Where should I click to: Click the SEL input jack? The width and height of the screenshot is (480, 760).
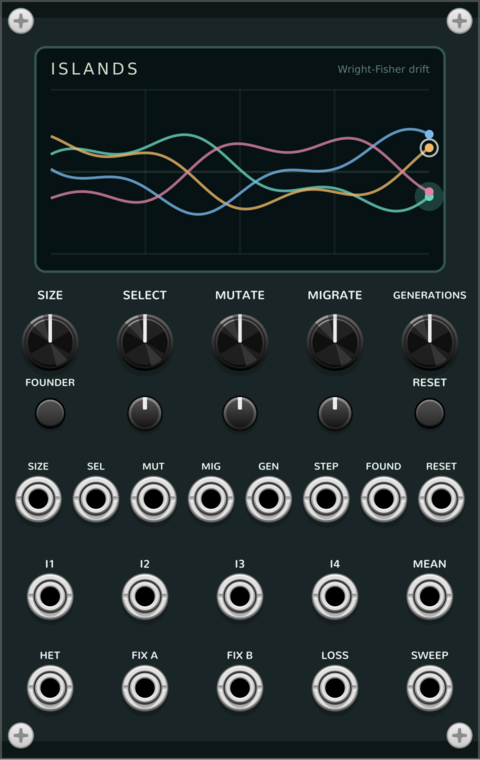pos(96,499)
